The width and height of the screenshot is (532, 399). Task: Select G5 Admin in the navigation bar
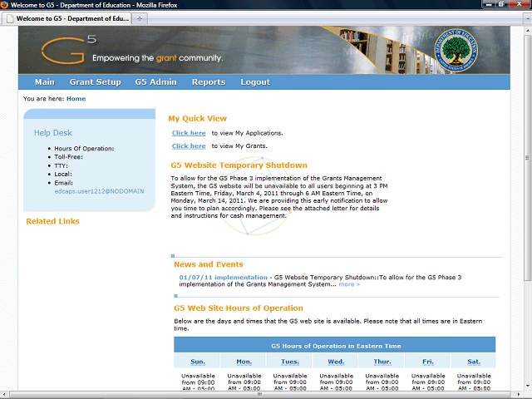tap(156, 82)
